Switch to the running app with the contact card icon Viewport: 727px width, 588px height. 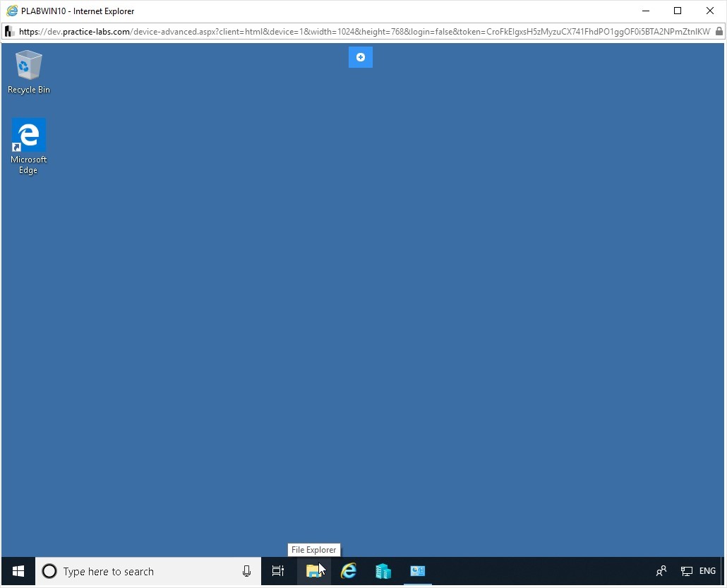tap(418, 571)
